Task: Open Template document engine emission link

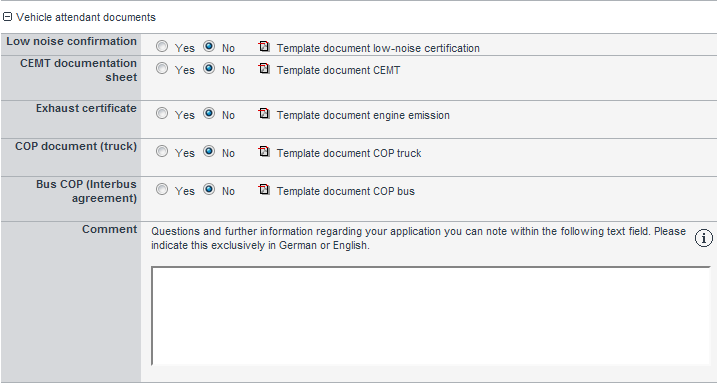Action: coord(363,115)
